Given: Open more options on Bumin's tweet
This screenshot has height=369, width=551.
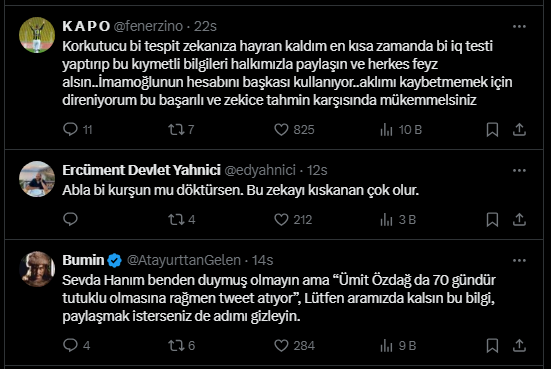Looking at the screenshot, I should point(519,260).
